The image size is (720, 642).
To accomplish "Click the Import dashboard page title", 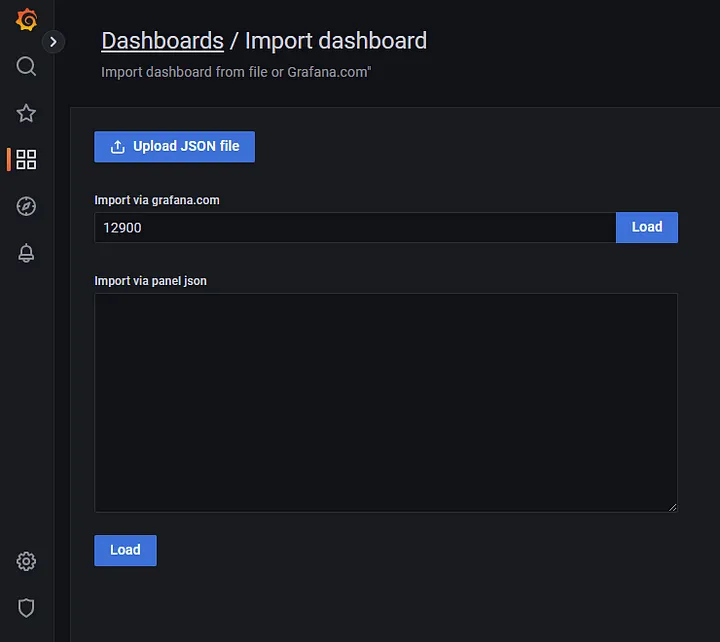I will point(336,41).
